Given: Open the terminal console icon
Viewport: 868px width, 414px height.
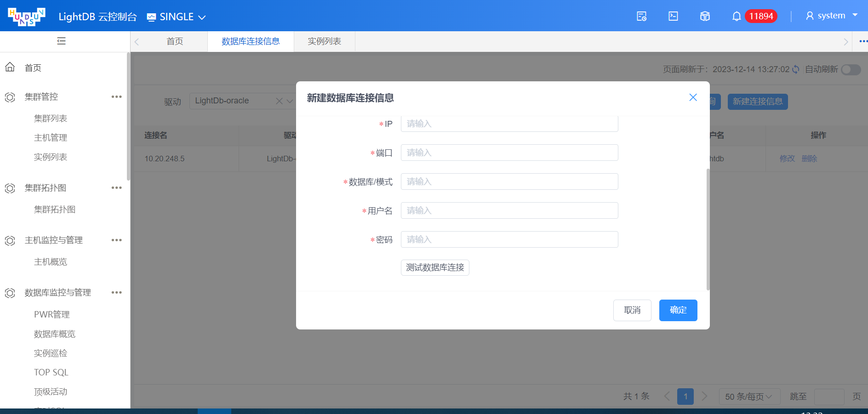Looking at the screenshot, I should [673, 17].
